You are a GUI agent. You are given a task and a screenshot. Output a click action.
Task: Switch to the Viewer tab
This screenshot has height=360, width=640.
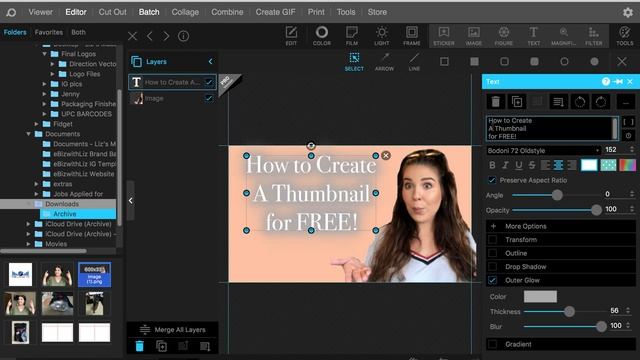(40, 12)
